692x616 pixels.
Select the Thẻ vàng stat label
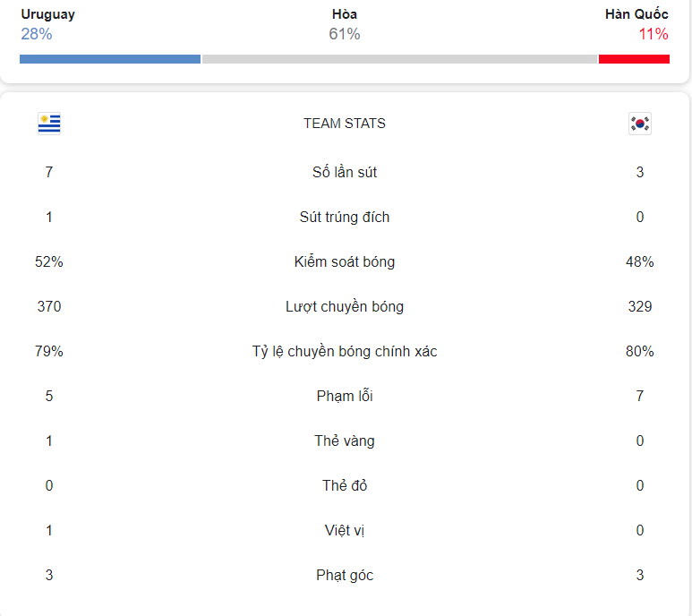click(345, 441)
